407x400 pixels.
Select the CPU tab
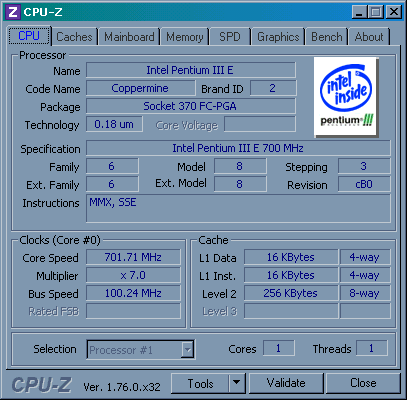(29, 36)
